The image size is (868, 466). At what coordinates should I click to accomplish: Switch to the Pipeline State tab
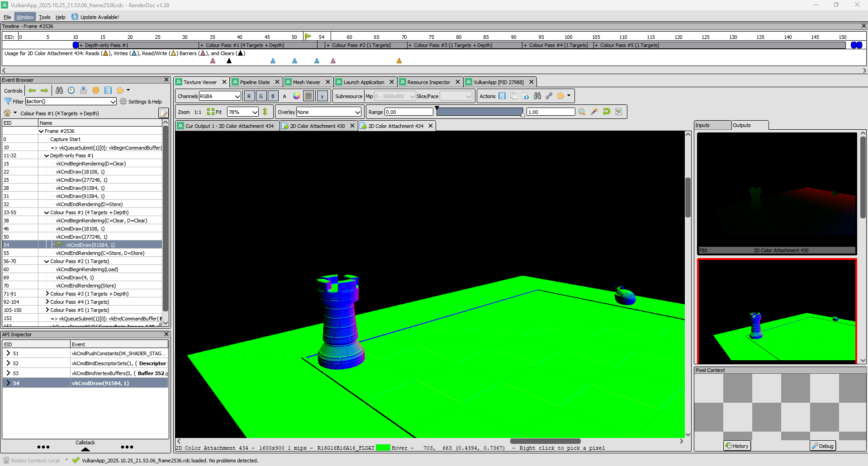(x=255, y=82)
